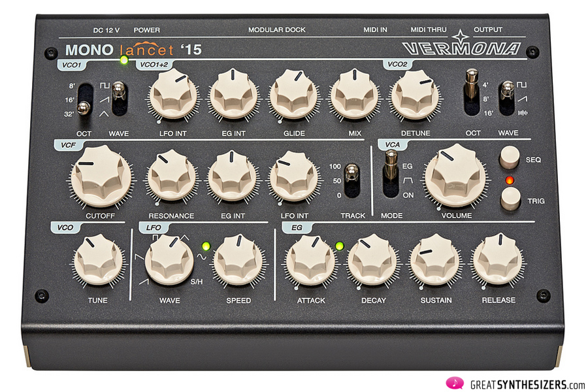The image size is (588, 392).
Task: Click the MIDI THRU label
Action: (x=428, y=29)
